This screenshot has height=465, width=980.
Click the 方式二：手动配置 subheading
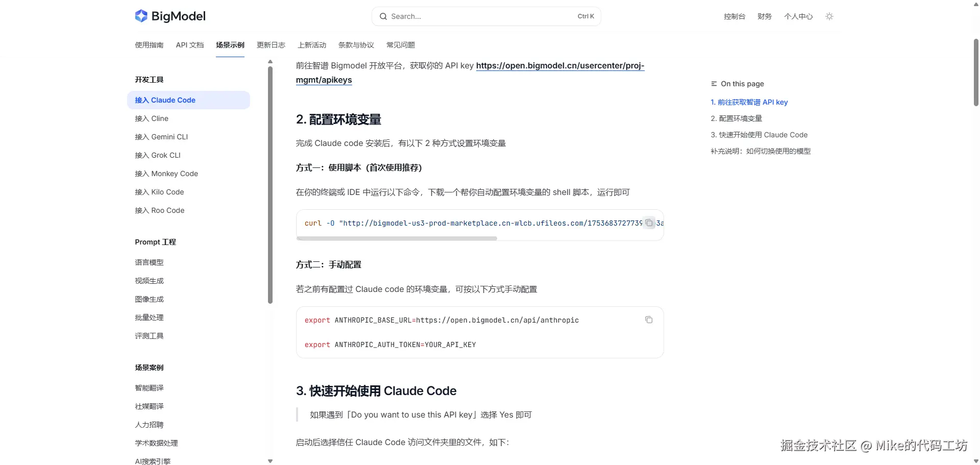(x=329, y=265)
